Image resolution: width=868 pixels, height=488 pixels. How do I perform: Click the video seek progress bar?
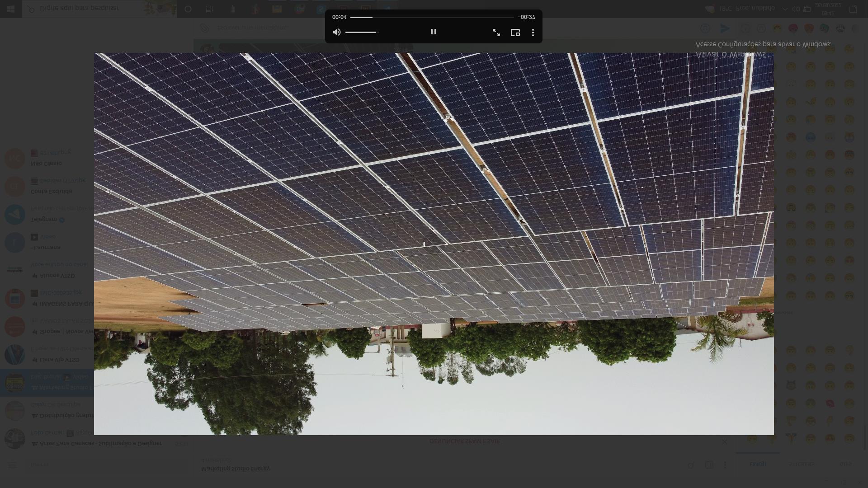[432, 17]
